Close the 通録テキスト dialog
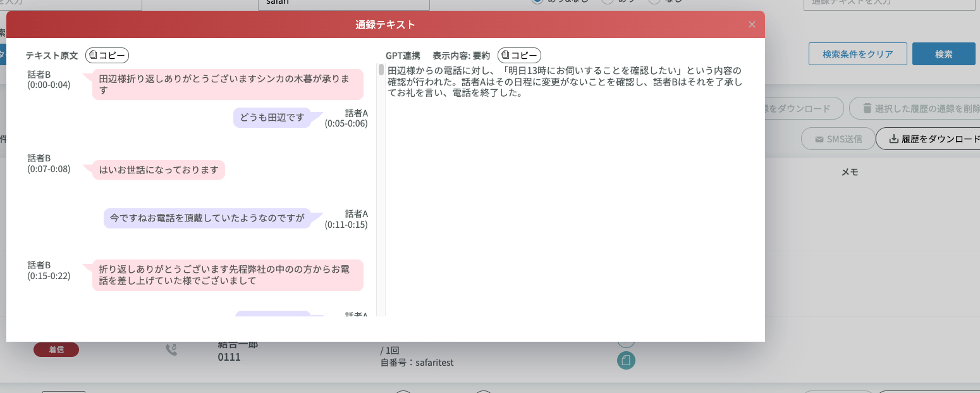980x393 pixels. (x=752, y=25)
